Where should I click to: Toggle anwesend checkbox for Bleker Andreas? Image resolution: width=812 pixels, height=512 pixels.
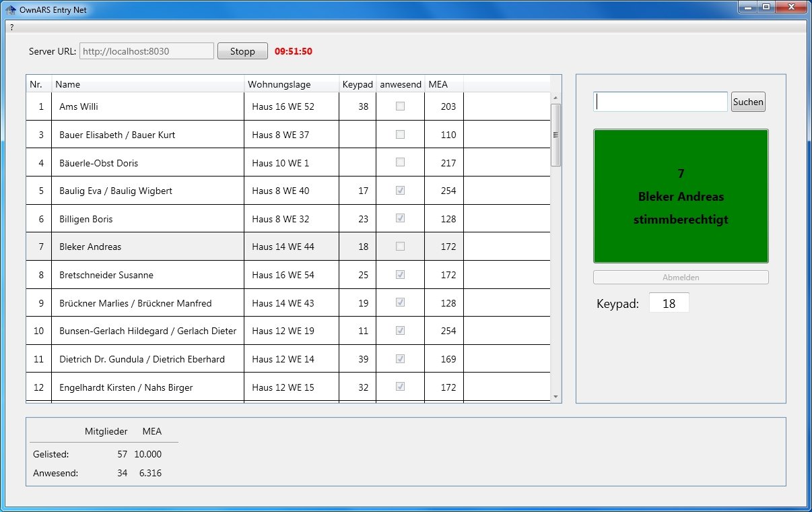pyautogui.click(x=401, y=247)
